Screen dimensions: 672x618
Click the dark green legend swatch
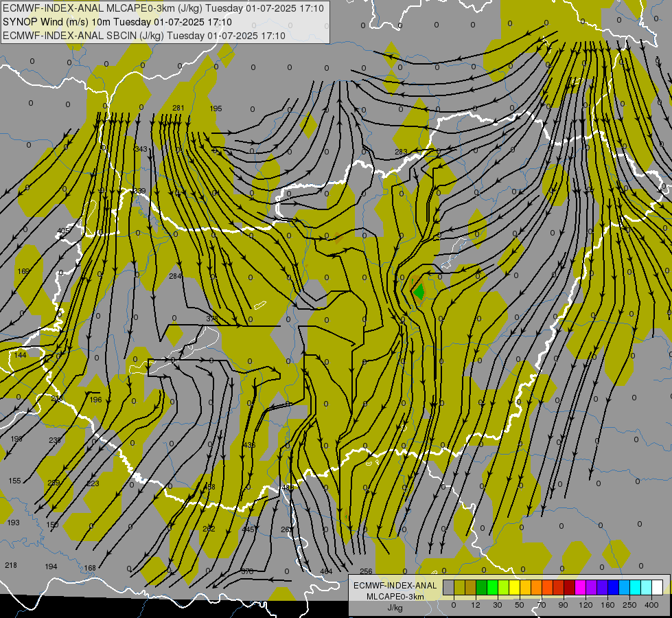point(482,587)
